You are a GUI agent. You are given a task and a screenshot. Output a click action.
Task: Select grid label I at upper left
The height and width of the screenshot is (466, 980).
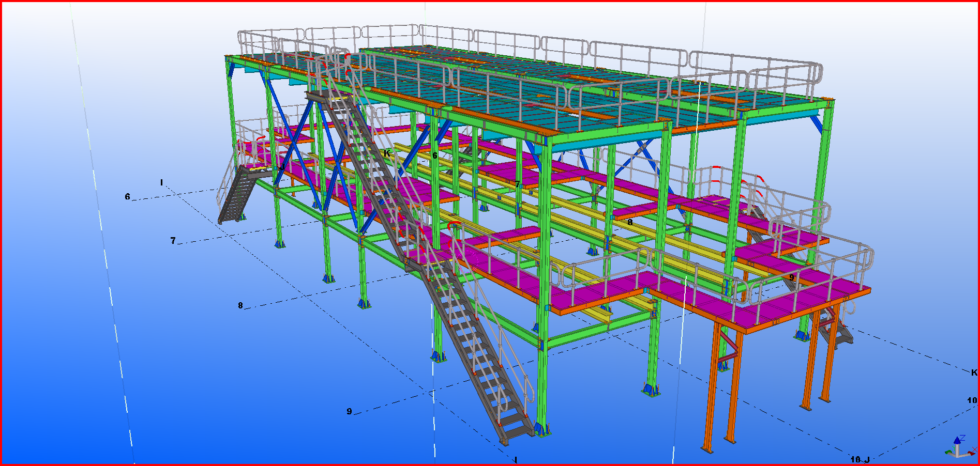(x=161, y=182)
